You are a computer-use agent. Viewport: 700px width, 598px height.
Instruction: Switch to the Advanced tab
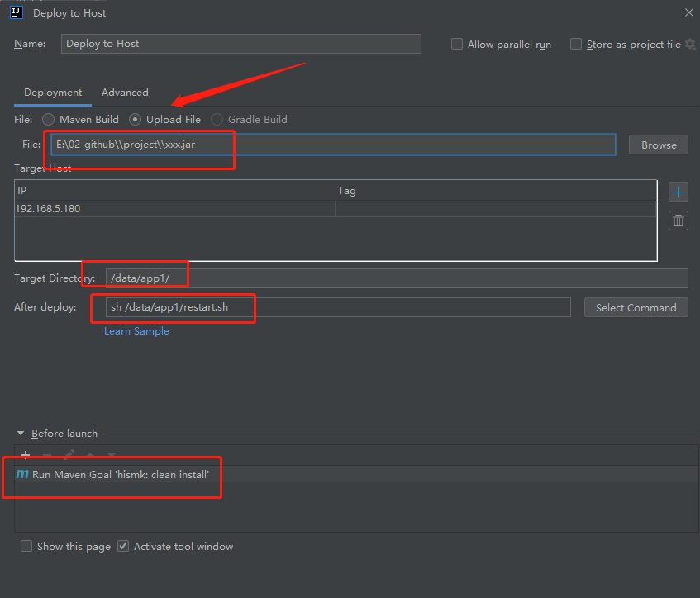click(x=124, y=92)
